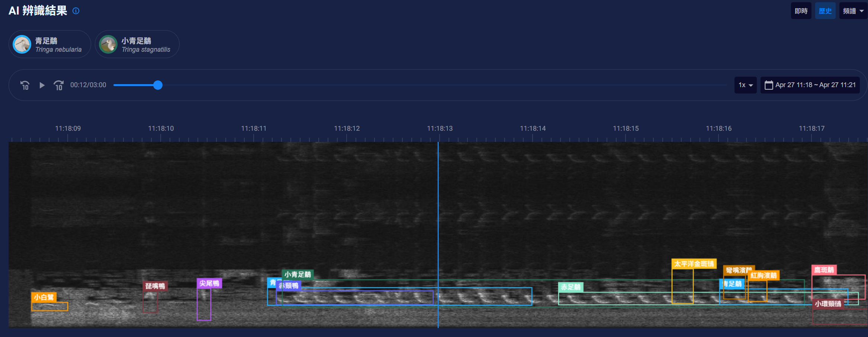Viewport: 868px width, 337px height.
Task: Click the 11:18:15 time ruler mark
Action: point(626,128)
